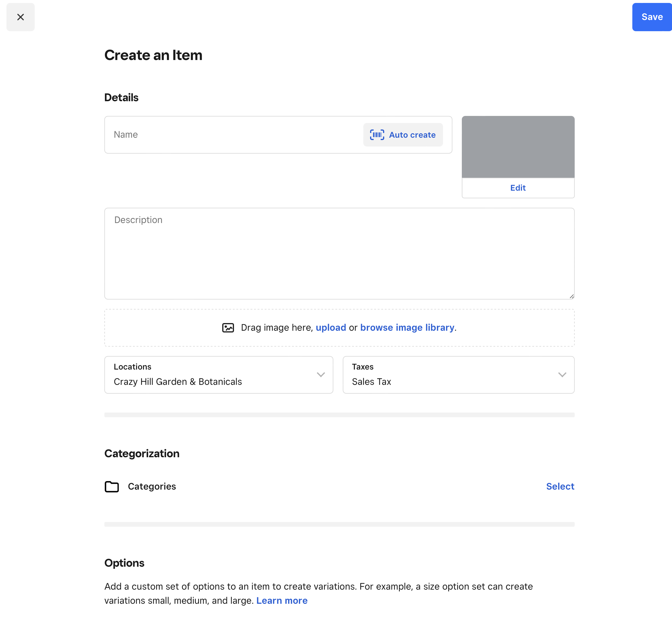Click the Description box resize handle
The image size is (672, 622).
571,296
